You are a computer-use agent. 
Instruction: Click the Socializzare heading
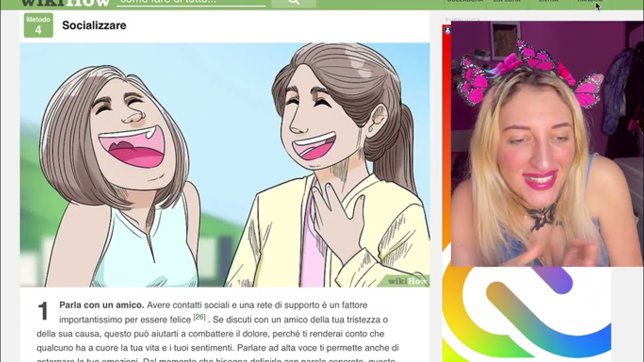pyautogui.click(x=94, y=26)
